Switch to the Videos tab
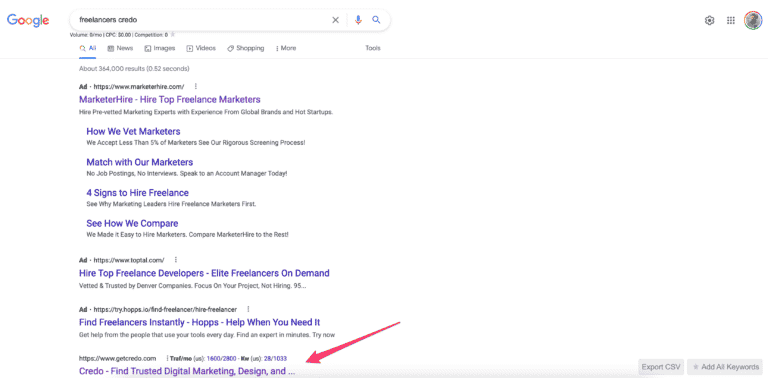The image size is (768, 378). pyautogui.click(x=201, y=48)
